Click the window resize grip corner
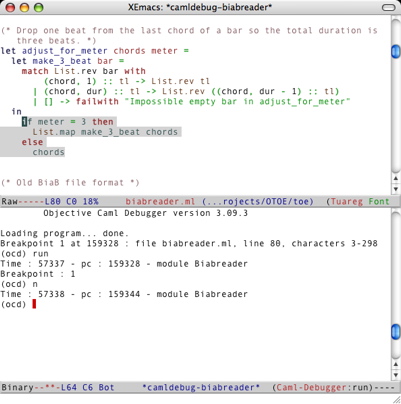Image resolution: width=401 pixels, height=404 pixels. [396, 399]
